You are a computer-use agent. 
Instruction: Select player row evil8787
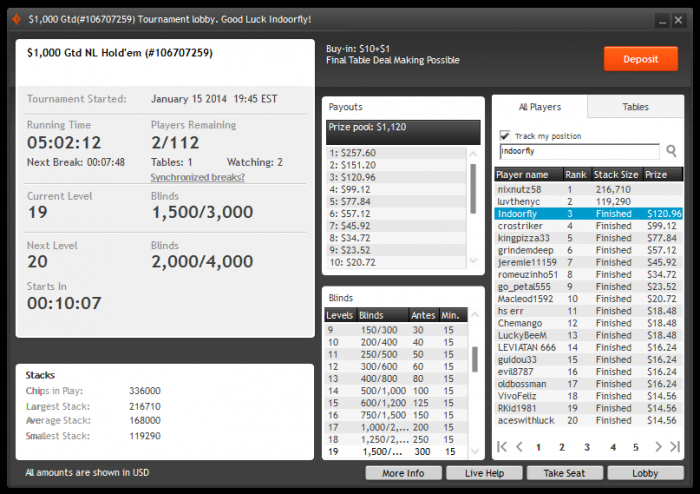(588, 372)
